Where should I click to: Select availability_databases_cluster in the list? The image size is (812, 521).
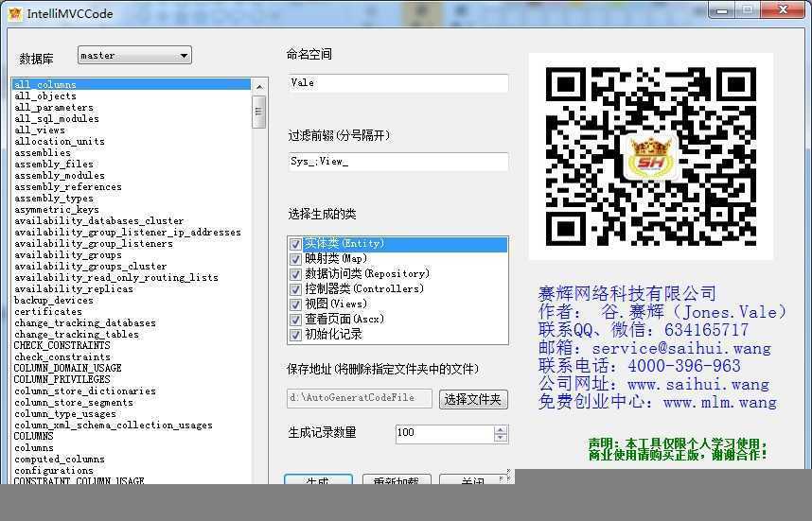pos(132,221)
